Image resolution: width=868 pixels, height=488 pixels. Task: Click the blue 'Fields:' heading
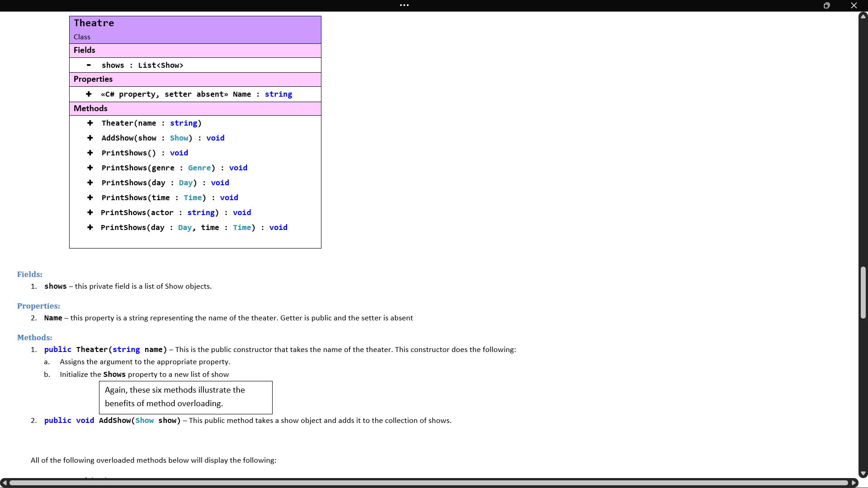30,274
